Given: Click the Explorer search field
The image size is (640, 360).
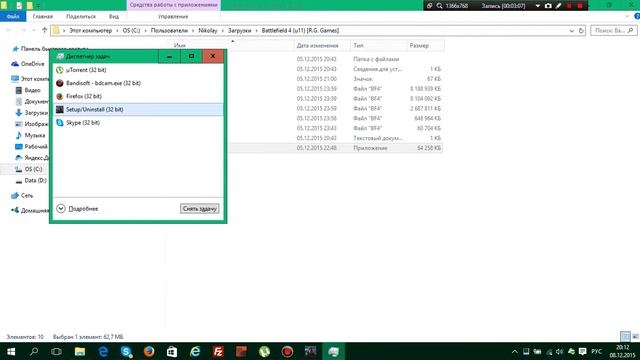Looking at the screenshot, I should pyautogui.click(x=613, y=31).
